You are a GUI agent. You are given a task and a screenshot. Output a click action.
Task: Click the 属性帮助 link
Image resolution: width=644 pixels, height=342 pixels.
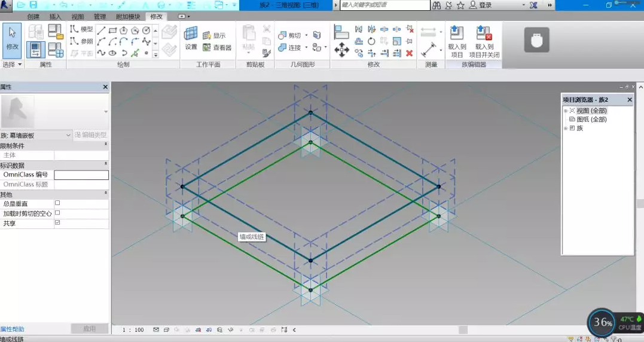[x=13, y=329]
